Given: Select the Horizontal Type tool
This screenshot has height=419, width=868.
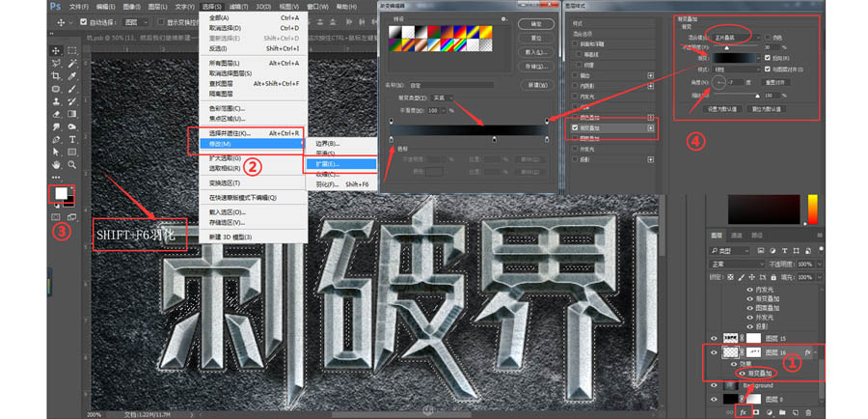Looking at the screenshot, I should pyautogui.click(x=73, y=139).
